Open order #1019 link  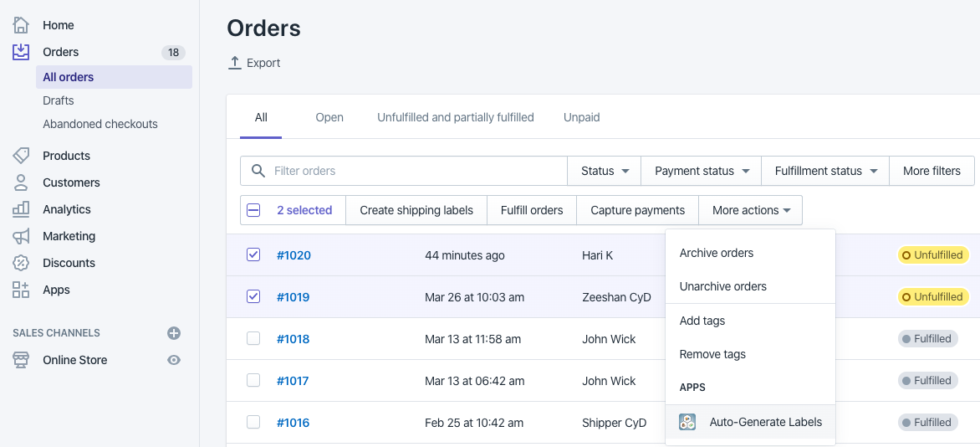pos(293,297)
